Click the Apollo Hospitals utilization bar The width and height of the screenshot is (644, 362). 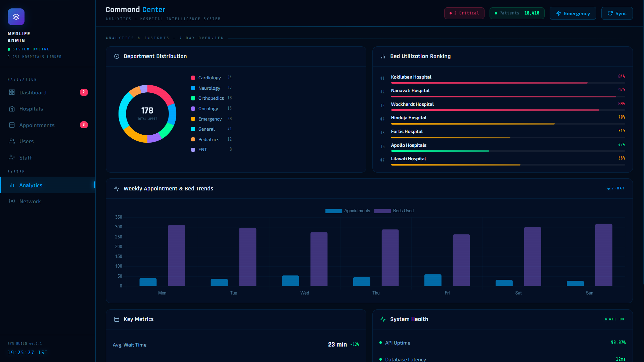coord(508,151)
